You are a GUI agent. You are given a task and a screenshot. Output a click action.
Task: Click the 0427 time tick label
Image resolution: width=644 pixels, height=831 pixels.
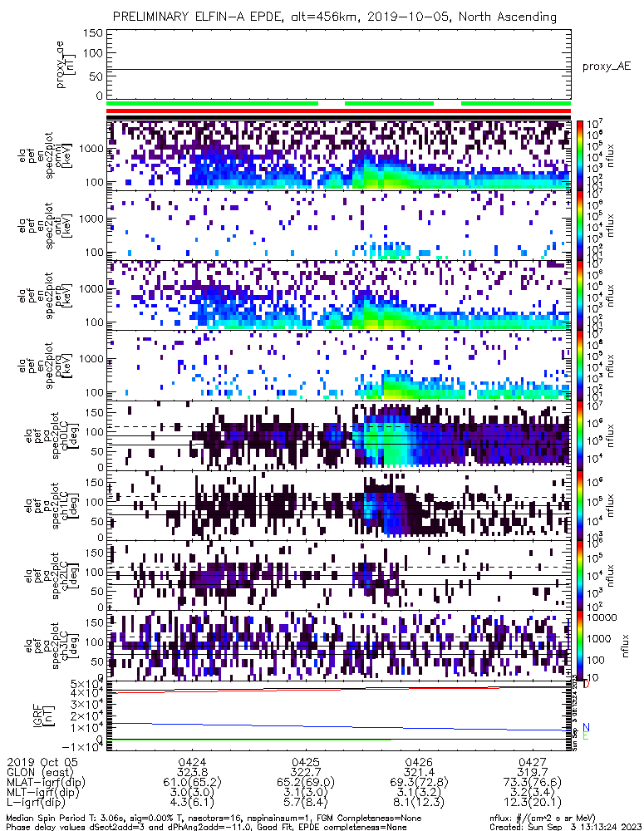tap(533, 763)
